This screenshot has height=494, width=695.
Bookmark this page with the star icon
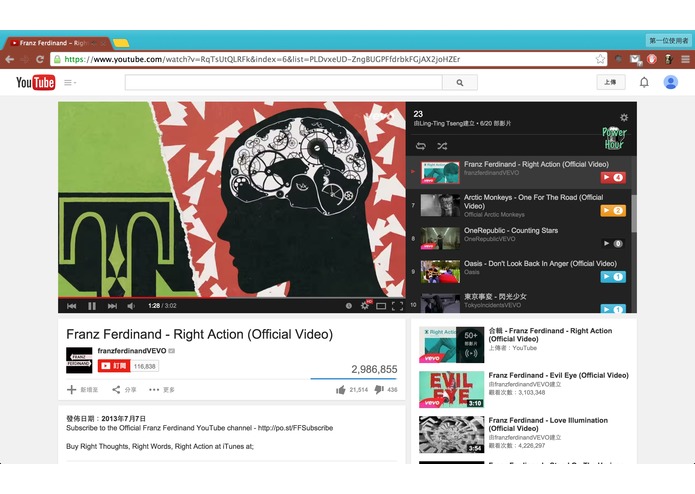pos(600,59)
